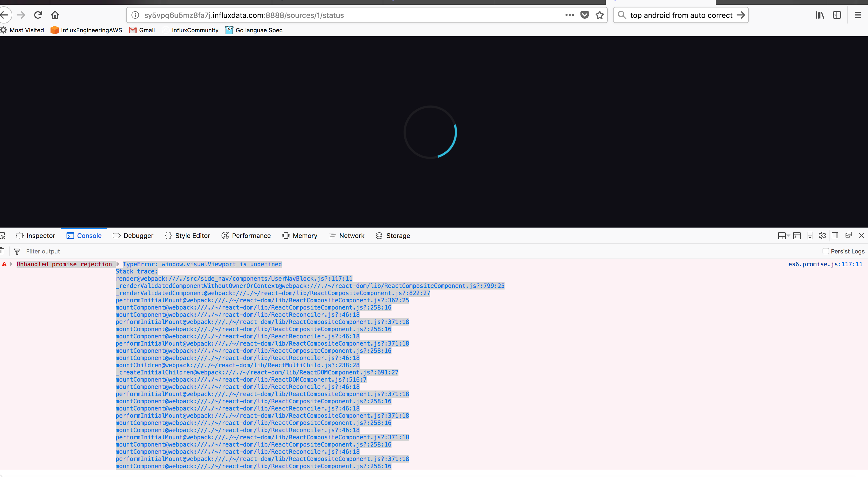Expand the Unhandled promise rejection error
Viewport: 868px width, 477px height.
pos(11,264)
